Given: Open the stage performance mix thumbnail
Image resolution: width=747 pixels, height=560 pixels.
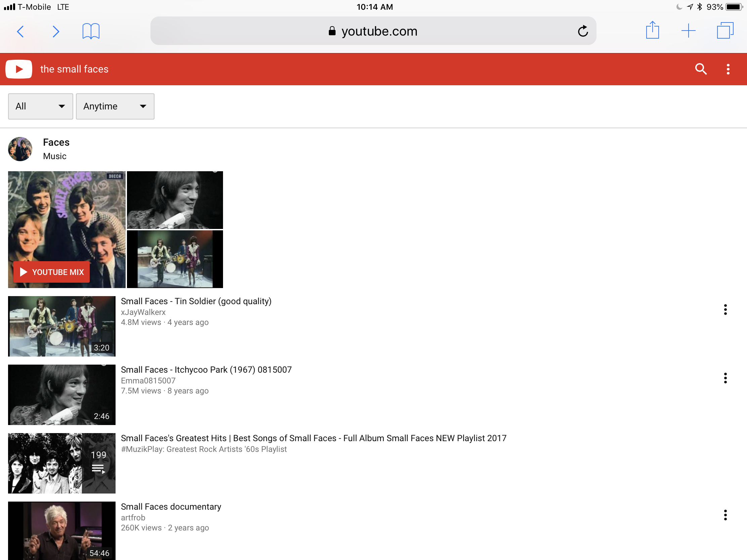Looking at the screenshot, I should click(175, 259).
